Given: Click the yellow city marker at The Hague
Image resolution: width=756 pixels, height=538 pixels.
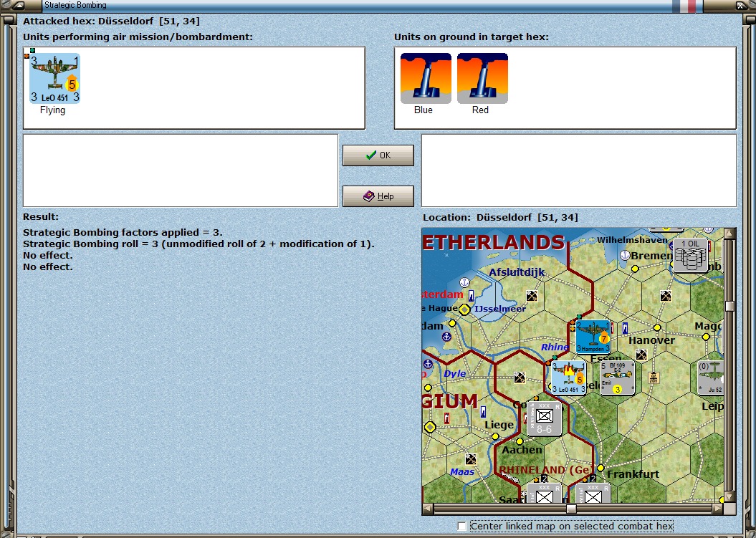Looking at the screenshot, I should (464, 309).
